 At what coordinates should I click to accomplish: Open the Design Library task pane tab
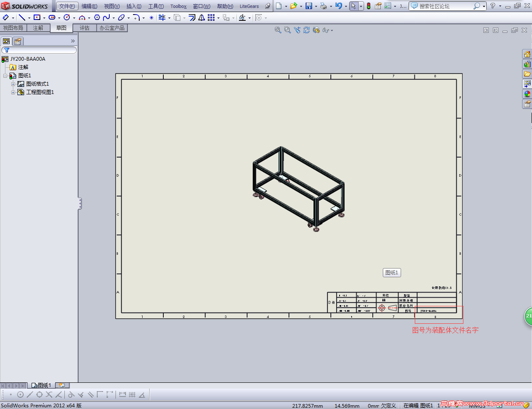527,64
